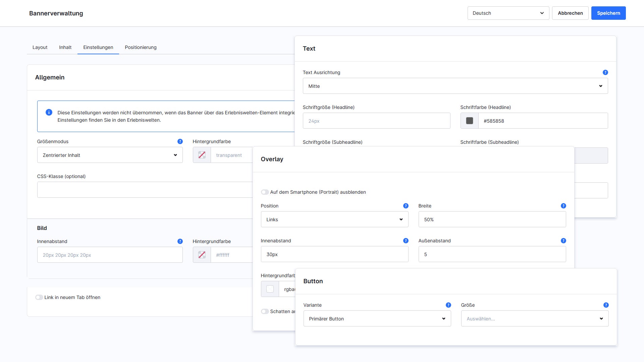This screenshot has width=644, height=362.
Task: Expand the Größenmodus Zentrierter Inhalt dropdown
Action: (110, 155)
